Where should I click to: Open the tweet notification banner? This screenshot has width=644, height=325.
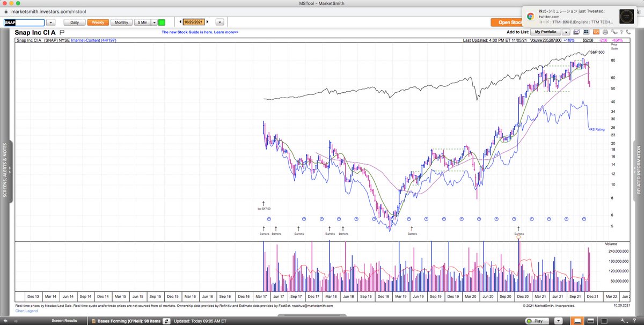(581, 16)
